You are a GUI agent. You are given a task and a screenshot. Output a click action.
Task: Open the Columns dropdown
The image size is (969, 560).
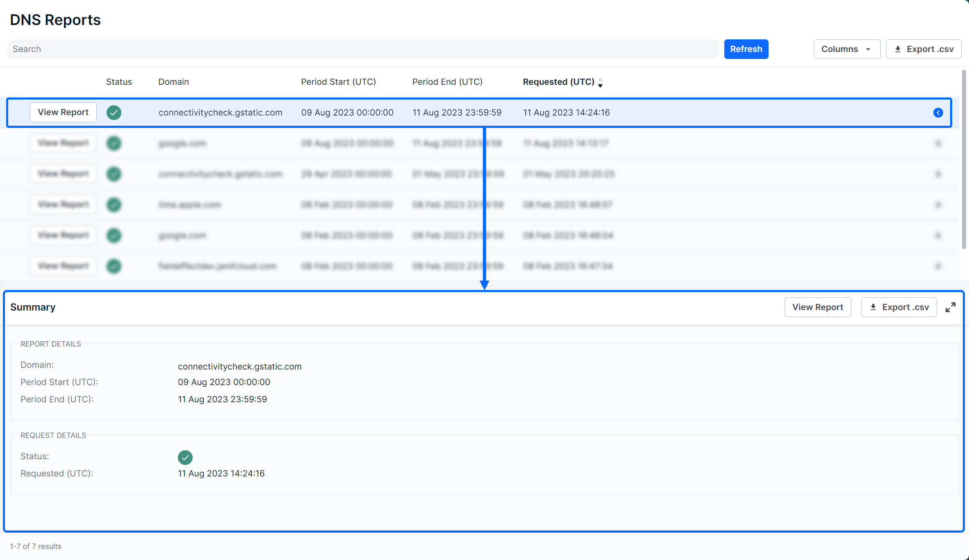pos(846,49)
